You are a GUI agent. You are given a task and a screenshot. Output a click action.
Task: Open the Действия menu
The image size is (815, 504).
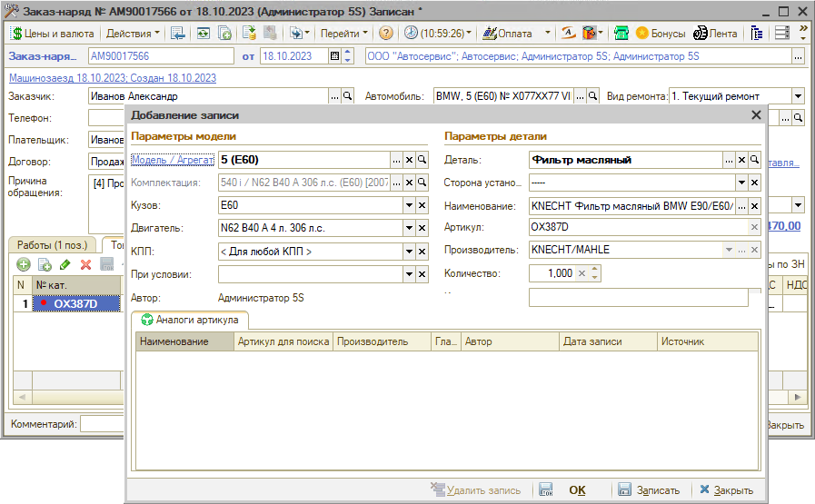pos(133,34)
